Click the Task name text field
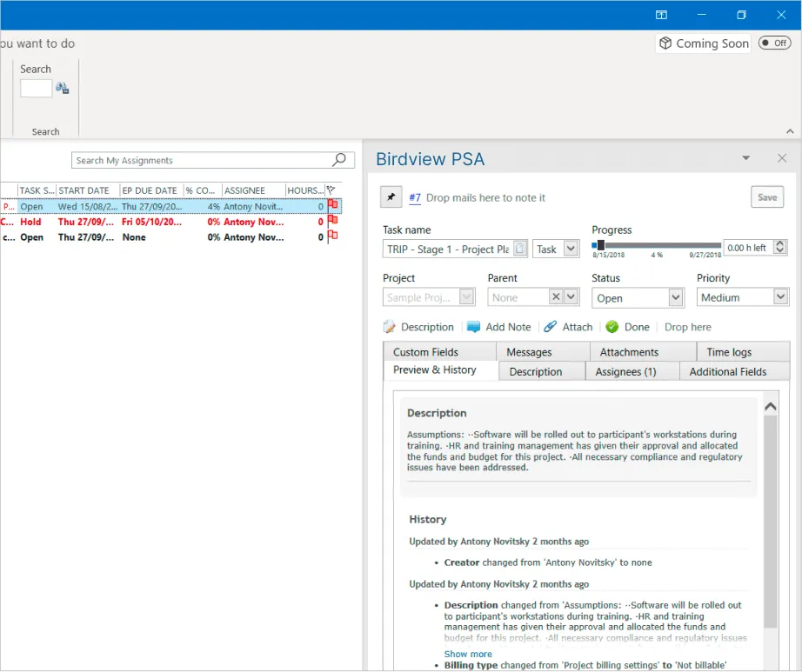This screenshot has width=802, height=672. (x=449, y=249)
